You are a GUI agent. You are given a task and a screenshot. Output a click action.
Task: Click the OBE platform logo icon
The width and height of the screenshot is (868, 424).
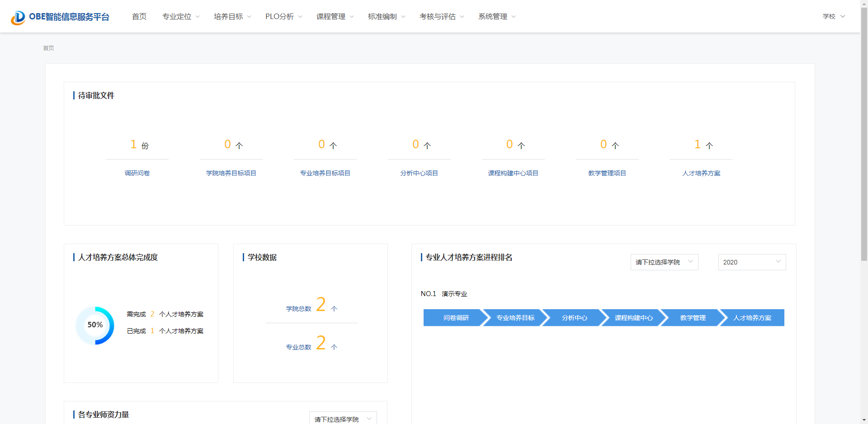(x=18, y=17)
